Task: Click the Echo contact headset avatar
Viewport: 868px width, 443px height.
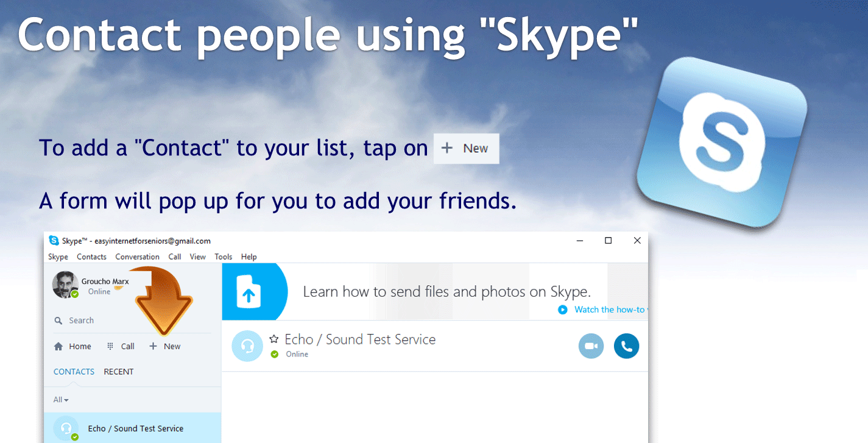Action: 247,346
